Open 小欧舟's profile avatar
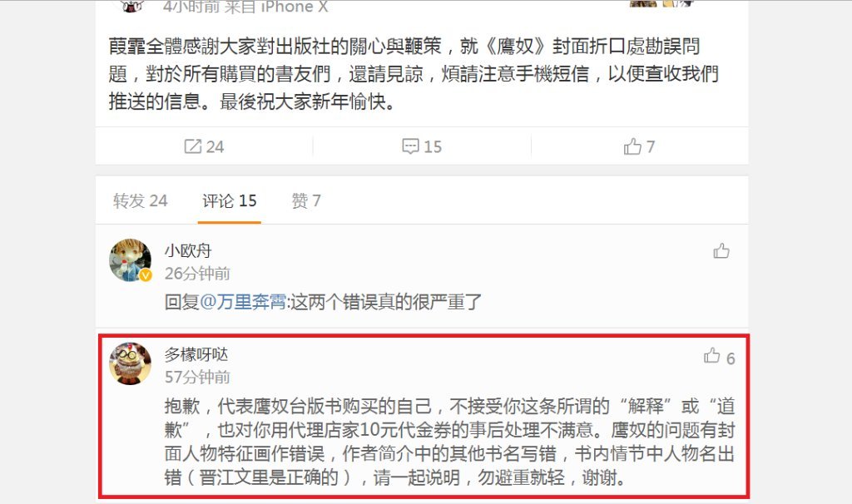This screenshot has height=504, width=852. [x=131, y=260]
